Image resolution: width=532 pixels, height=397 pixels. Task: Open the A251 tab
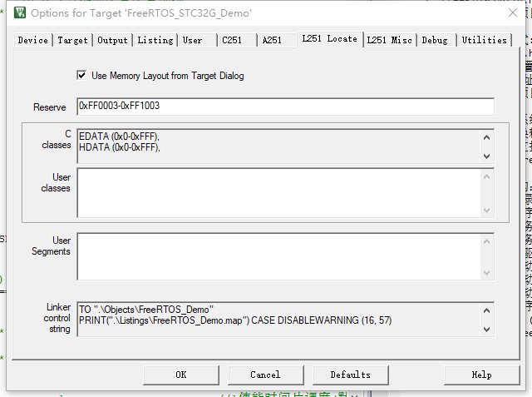(x=277, y=40)
